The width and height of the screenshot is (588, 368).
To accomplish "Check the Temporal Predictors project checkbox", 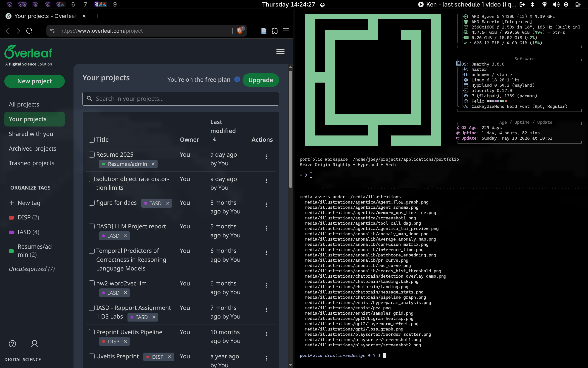I will [92, 251].
